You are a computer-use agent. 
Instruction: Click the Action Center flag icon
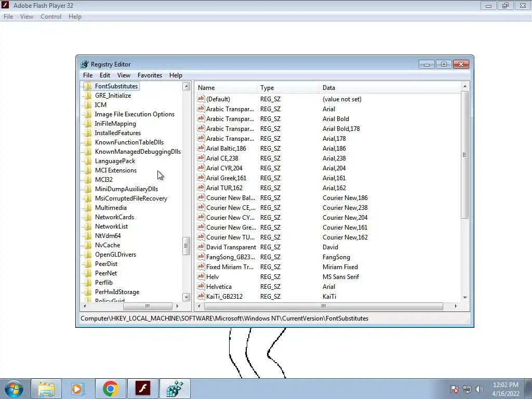455,389
